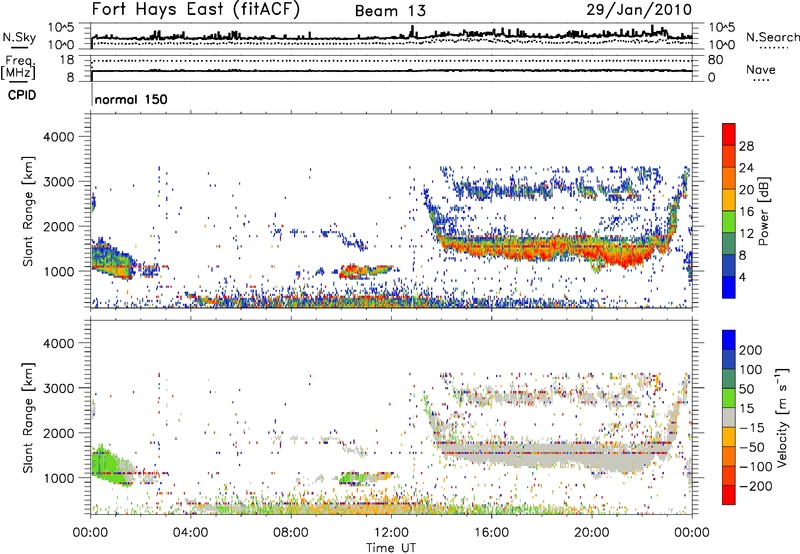The height and width of the screenshot is (554, 800).
Task: Click the "Nave" legend label
Action: point(761,69)
